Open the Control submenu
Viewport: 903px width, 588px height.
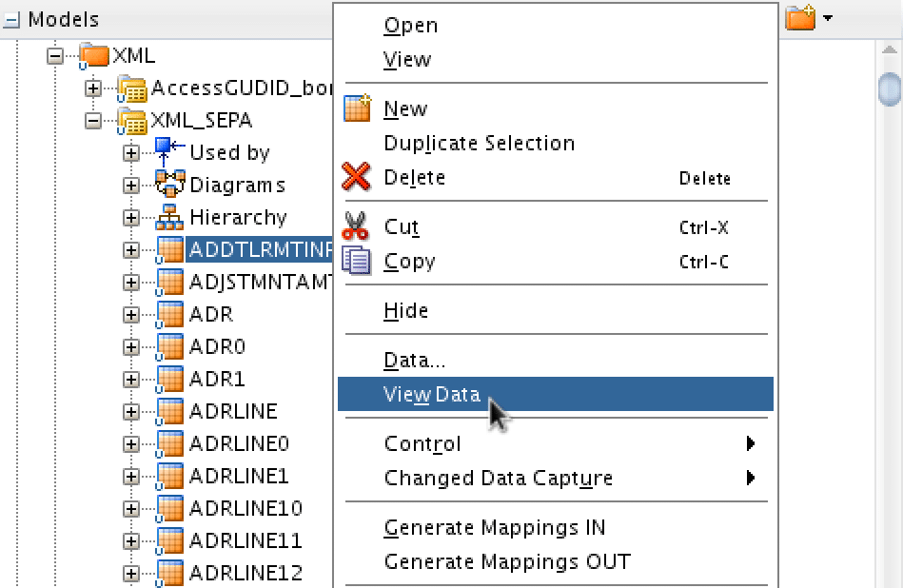[x=555, y=444]
